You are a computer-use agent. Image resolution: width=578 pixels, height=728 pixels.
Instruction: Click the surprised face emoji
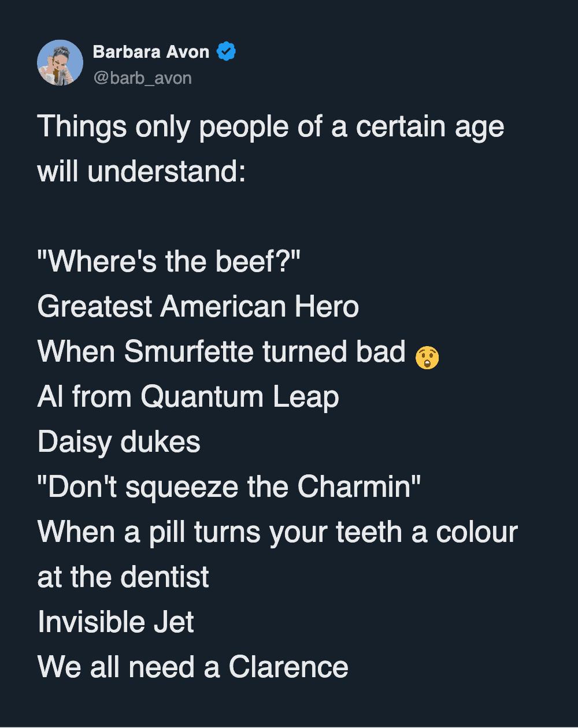pyautogui.click(x=427, y=357)
